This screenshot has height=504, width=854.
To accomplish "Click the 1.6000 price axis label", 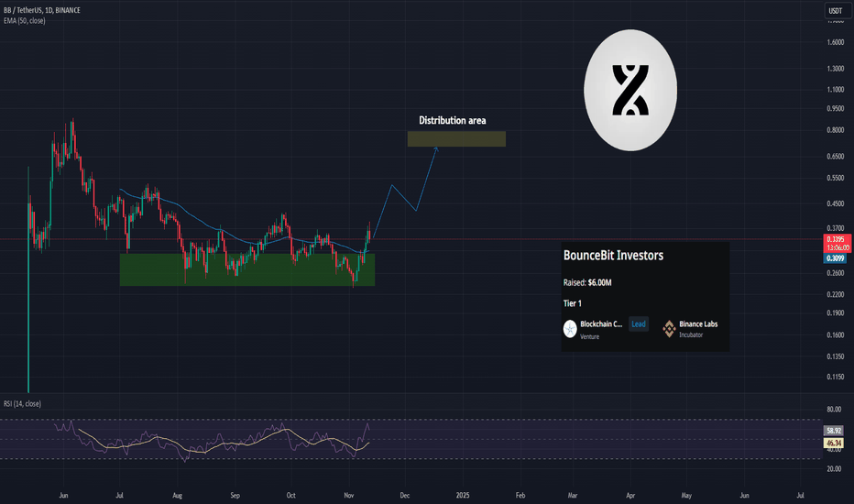I will point(835,42).
